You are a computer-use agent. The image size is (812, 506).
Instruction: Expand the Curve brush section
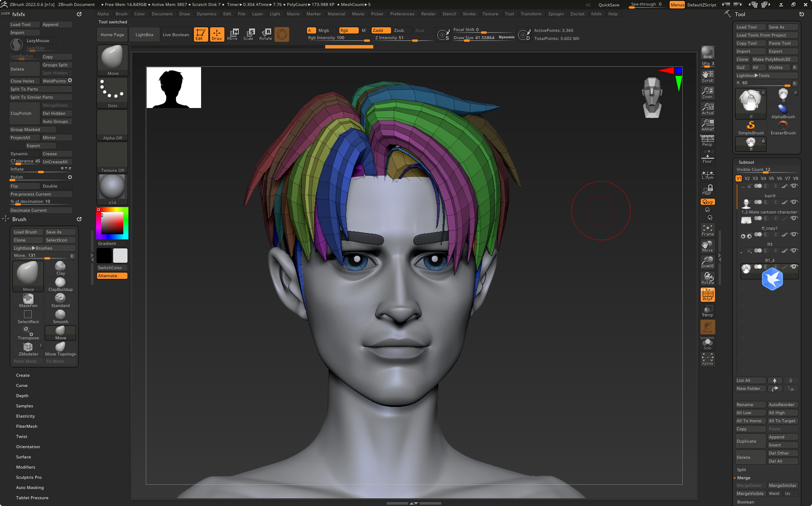pyautogui.click(x=22, y=386)
